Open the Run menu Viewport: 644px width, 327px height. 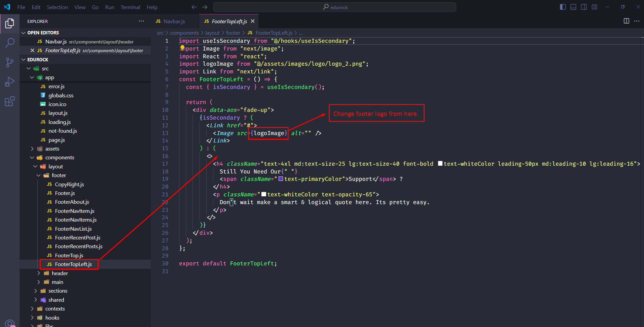tap(110, 7)
